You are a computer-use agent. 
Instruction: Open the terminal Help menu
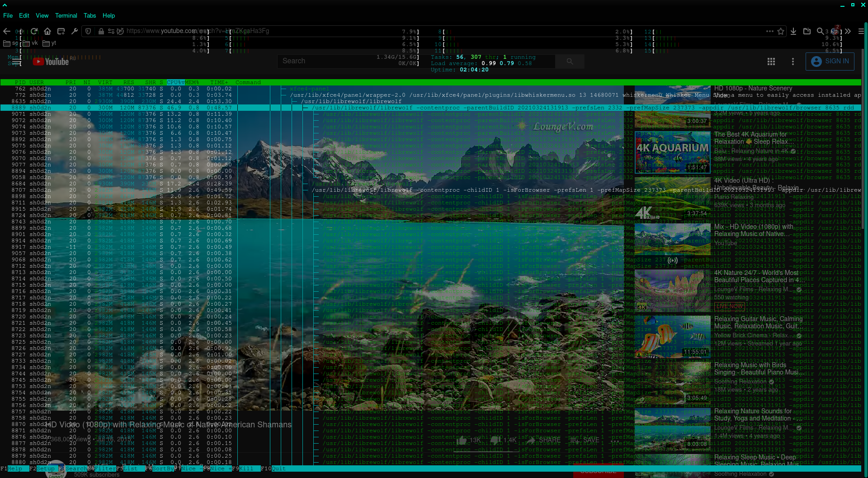108,15
